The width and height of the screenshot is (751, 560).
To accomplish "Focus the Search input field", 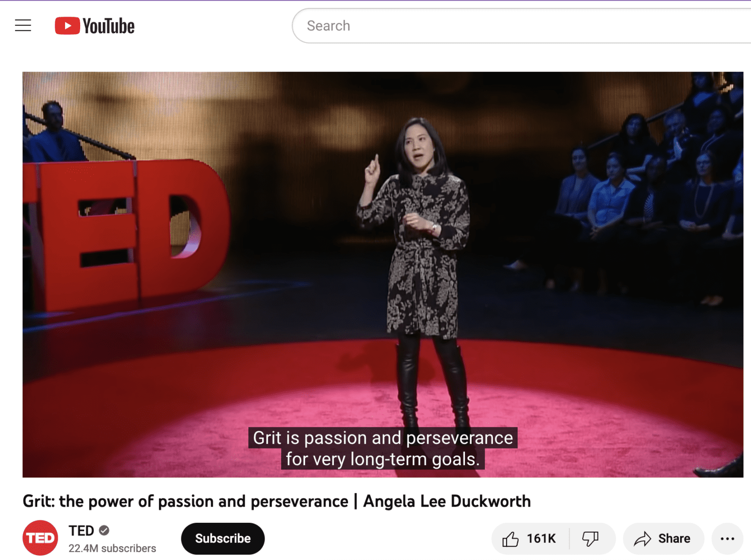I will [x=489, y=26].
